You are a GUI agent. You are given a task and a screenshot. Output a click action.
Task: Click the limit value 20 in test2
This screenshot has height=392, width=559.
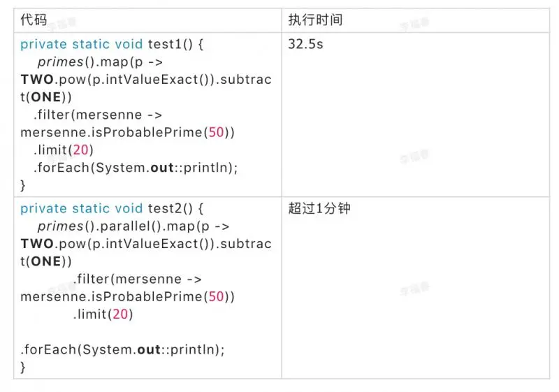click(x=119, y=314)
